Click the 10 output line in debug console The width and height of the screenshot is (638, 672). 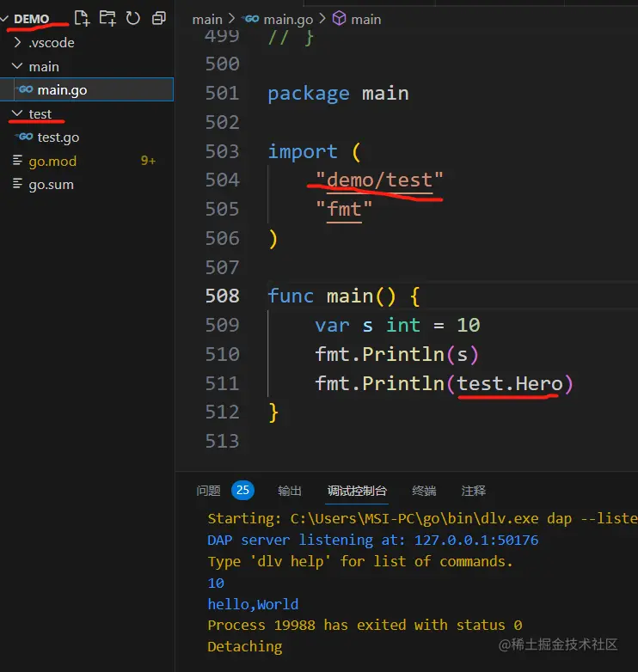(x=216, y=583)
